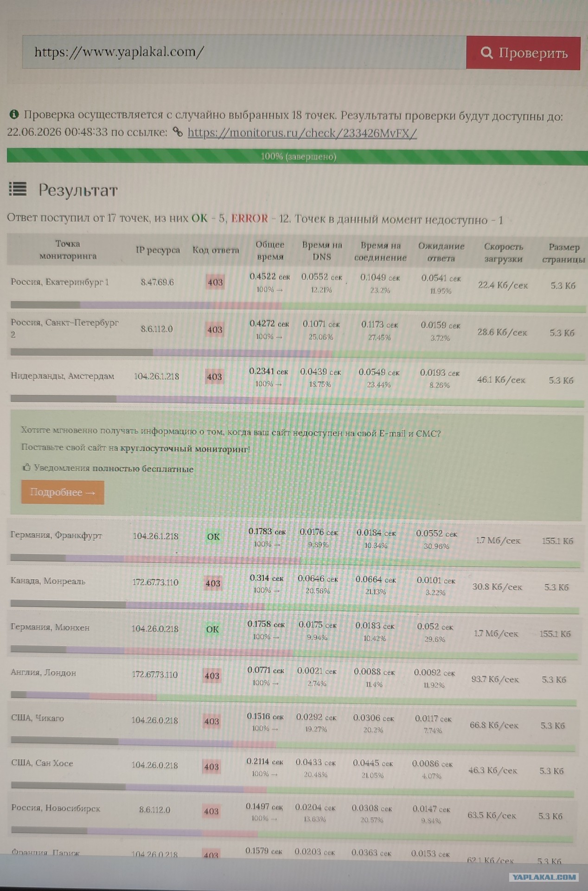This screenshot has width=588, height=891.
Task: Select the Германия, Франкфурт row label
Action: pos(56,535)
